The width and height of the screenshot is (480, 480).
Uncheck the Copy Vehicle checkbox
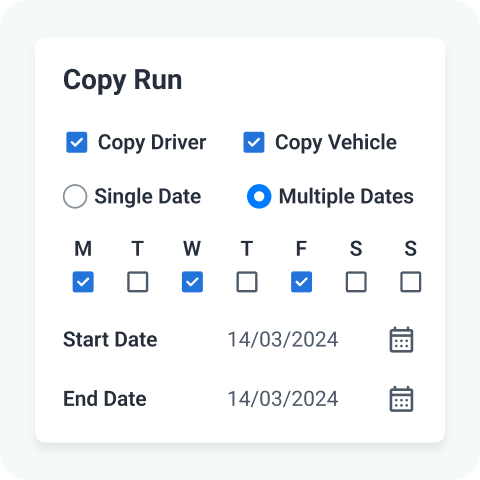[254, 142]
